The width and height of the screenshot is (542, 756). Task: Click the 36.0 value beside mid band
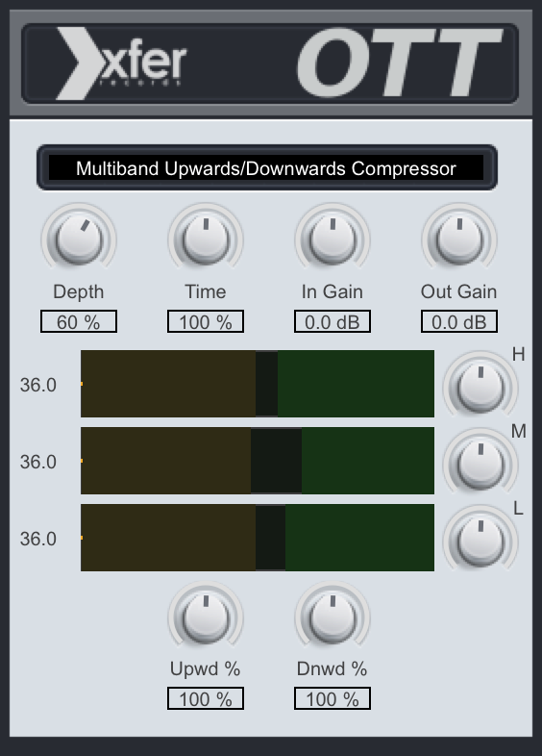click(x=38, y=462)
